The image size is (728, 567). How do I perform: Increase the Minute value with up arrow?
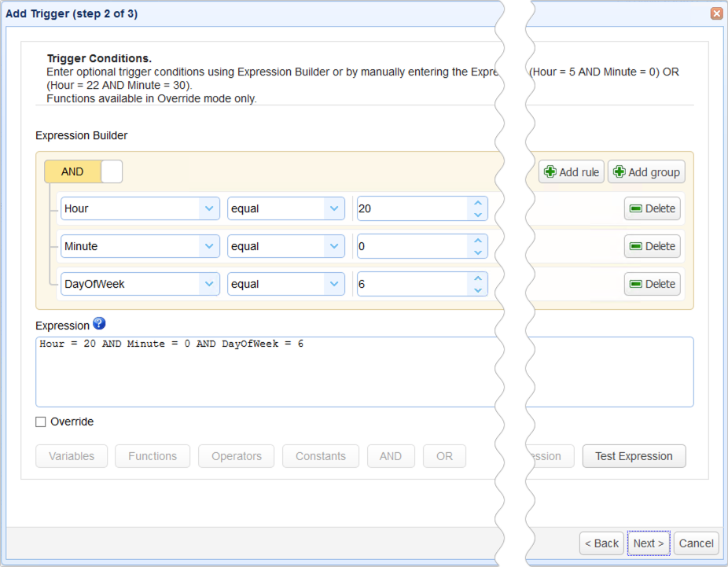(x=478, y=241)
